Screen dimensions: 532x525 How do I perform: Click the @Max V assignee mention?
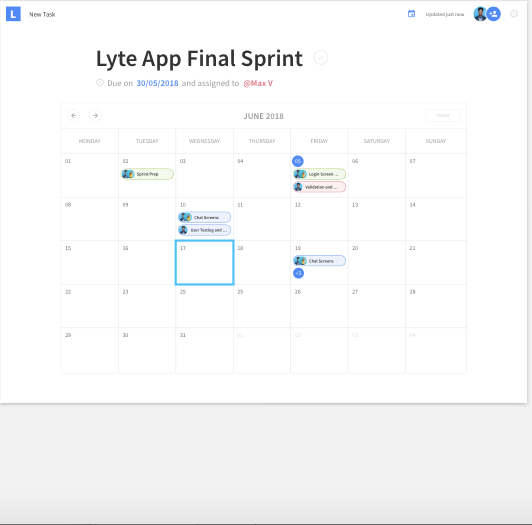258,83
